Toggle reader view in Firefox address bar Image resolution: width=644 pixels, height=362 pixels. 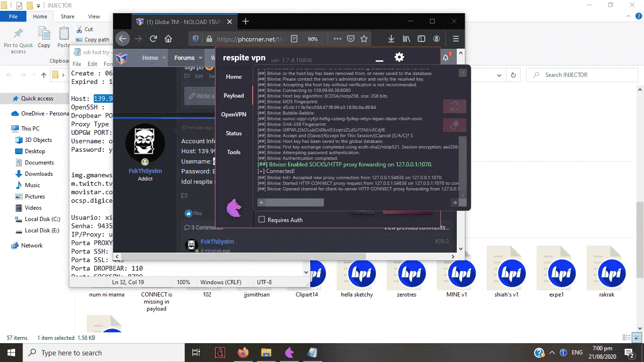[294, 39]
